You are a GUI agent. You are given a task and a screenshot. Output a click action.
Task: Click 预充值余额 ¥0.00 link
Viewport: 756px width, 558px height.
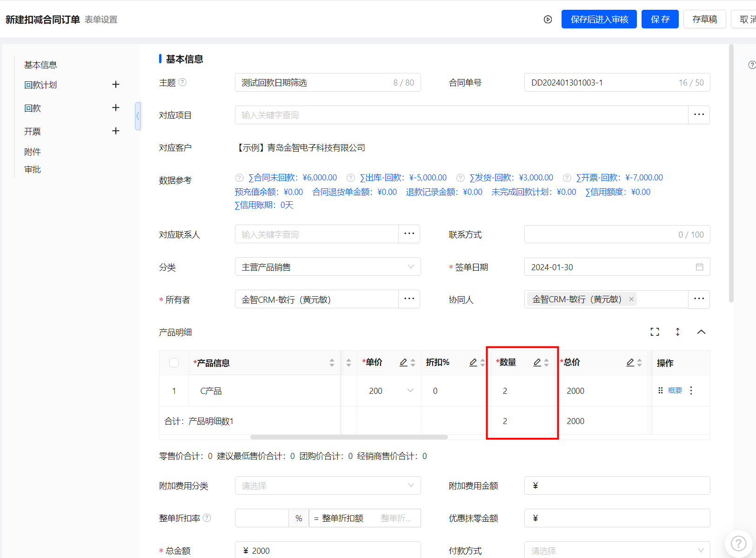point(269,192)
